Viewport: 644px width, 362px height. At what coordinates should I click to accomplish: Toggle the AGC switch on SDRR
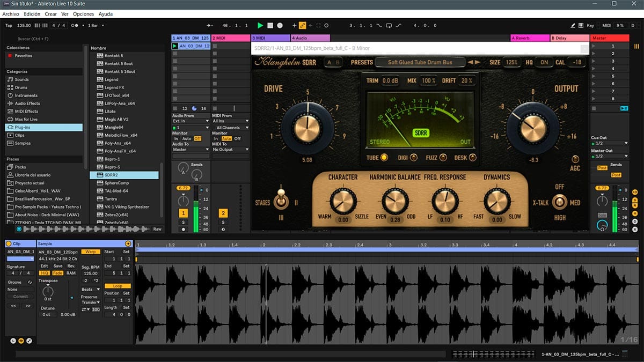coord(575,159)
